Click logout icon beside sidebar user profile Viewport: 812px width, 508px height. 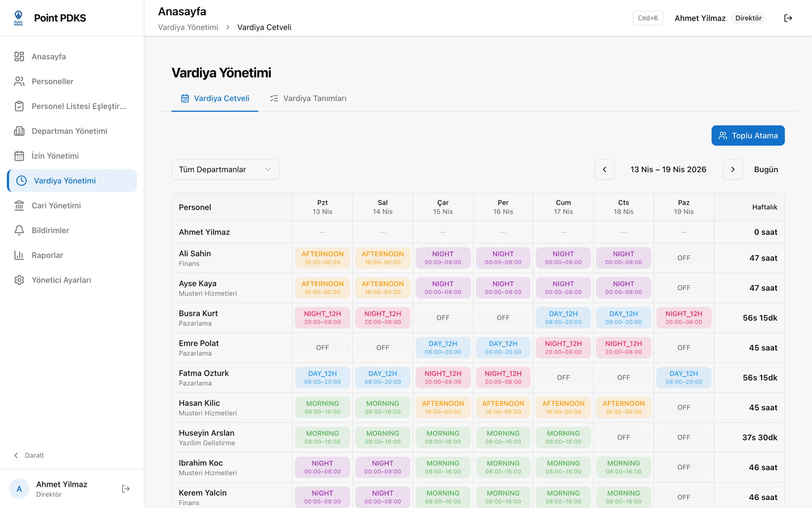tap(126, 489)
